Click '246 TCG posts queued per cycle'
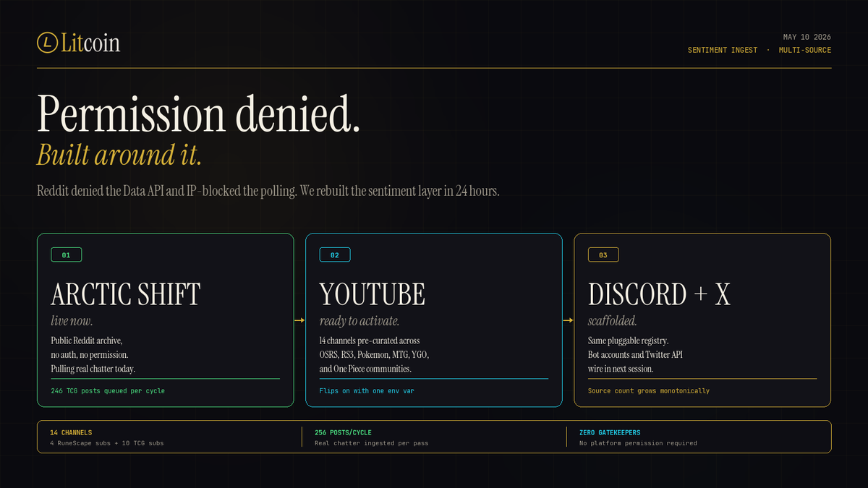868x488 pixels. 109,391
